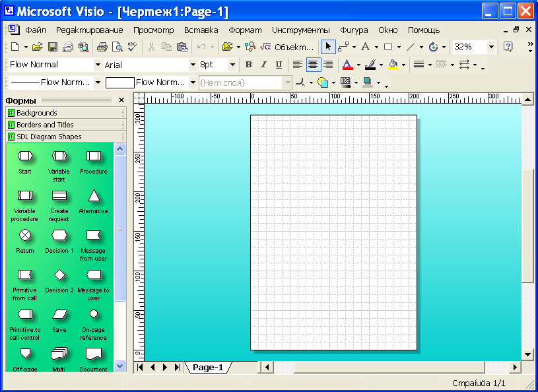Viewport: 538px width, 392px height.
Task: Open the Backgrounds stencil
Action: tap(66, 113)
